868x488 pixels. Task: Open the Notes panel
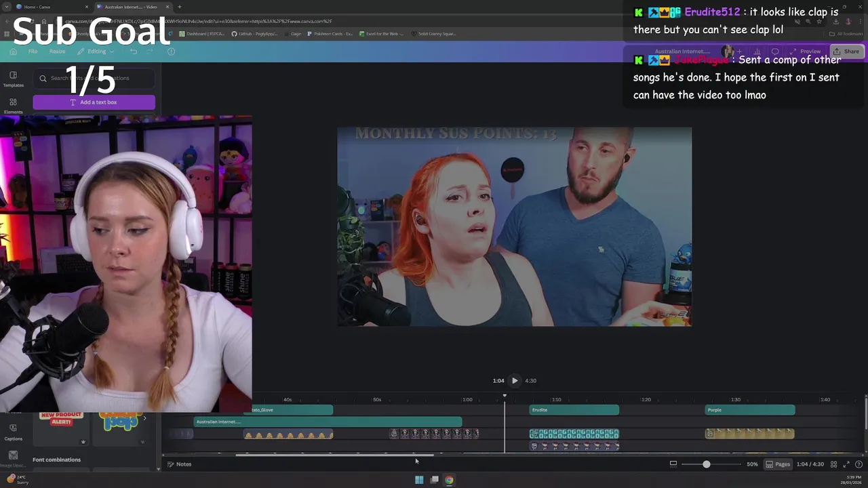pos(180,464)
